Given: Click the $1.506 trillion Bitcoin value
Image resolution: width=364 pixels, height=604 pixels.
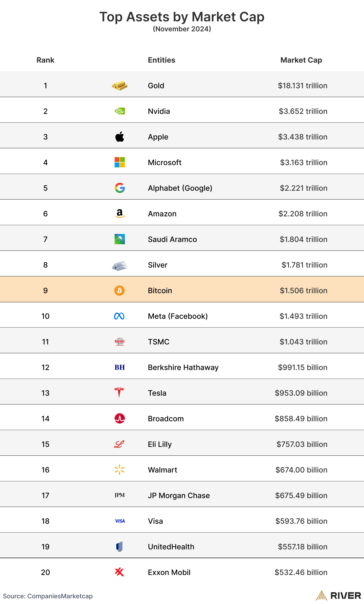Looking at the screenshot, I should coord(304,290).
